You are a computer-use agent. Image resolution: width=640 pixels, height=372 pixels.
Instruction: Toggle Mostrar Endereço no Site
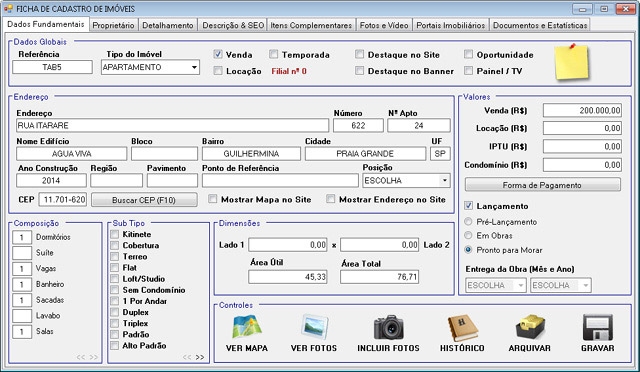331,199
